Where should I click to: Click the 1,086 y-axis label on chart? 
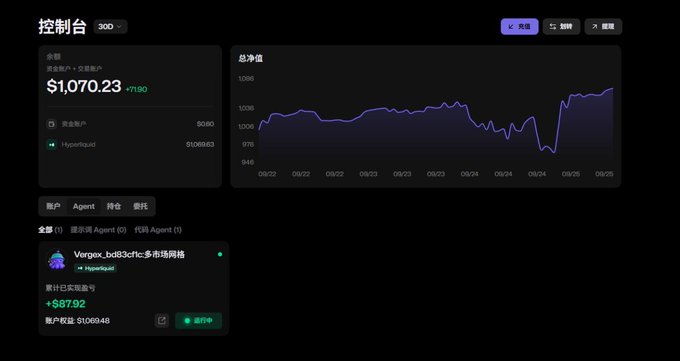click(246, 79)
